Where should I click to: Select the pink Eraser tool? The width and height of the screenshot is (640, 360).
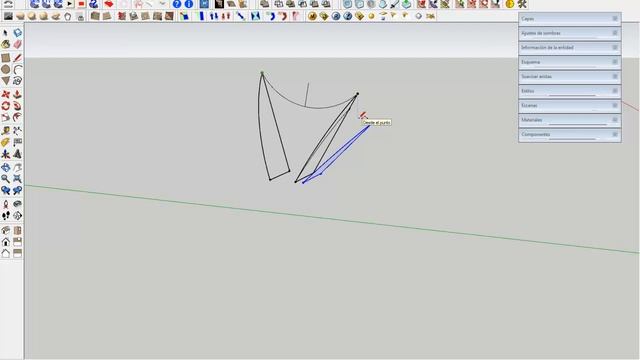click(17, 44)
